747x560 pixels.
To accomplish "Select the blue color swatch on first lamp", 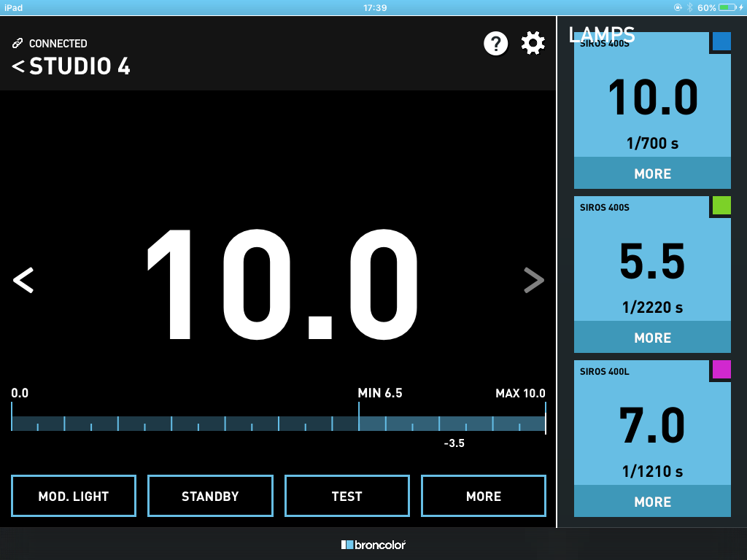I will point(721,42).
